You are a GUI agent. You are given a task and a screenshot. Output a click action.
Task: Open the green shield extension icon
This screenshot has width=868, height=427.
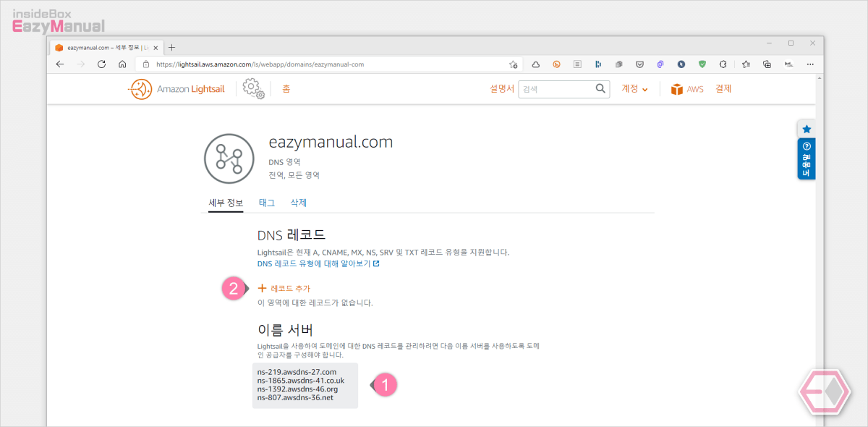(x=702, y=64)
